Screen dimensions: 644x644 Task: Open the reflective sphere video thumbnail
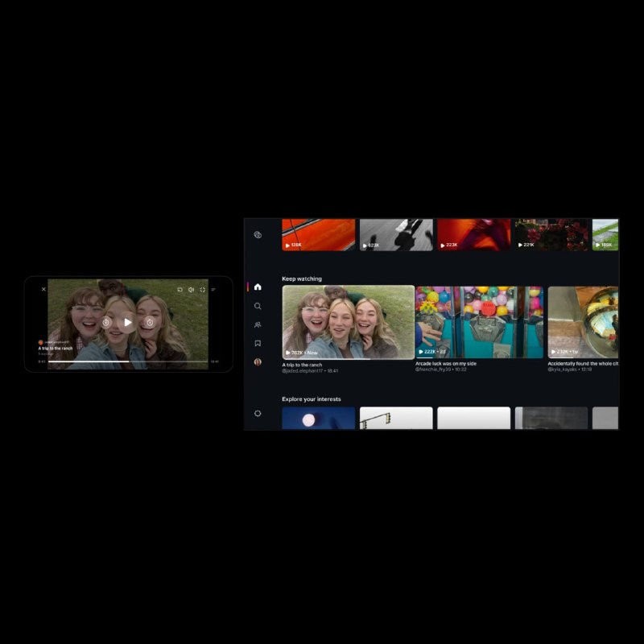[583, 322]
